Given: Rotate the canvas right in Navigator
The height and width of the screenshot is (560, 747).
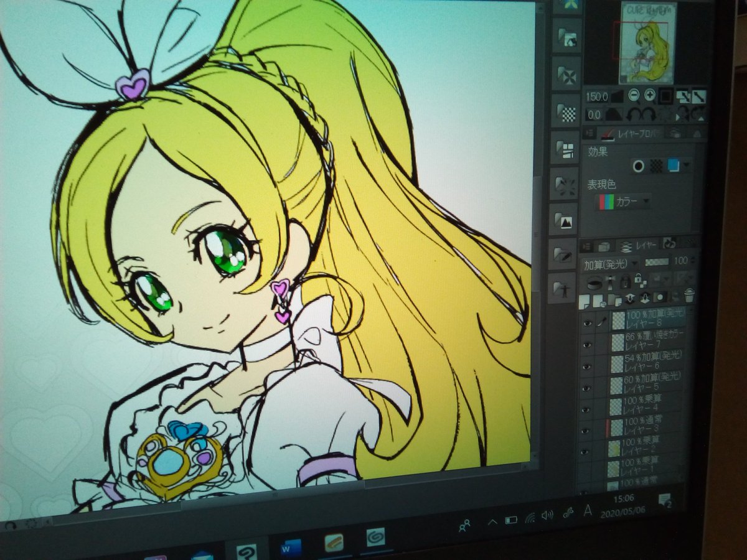Looking at the screenshot, I should tap(650, 115).
